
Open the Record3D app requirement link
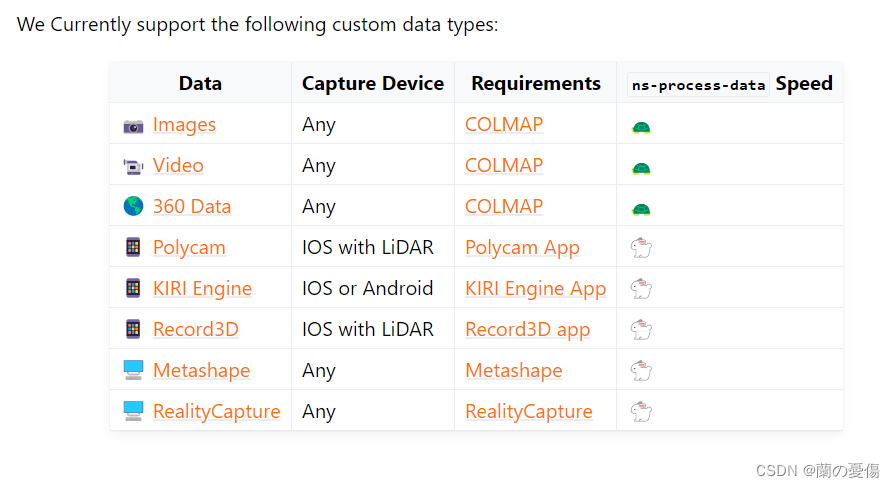click(x=527, y=330)
